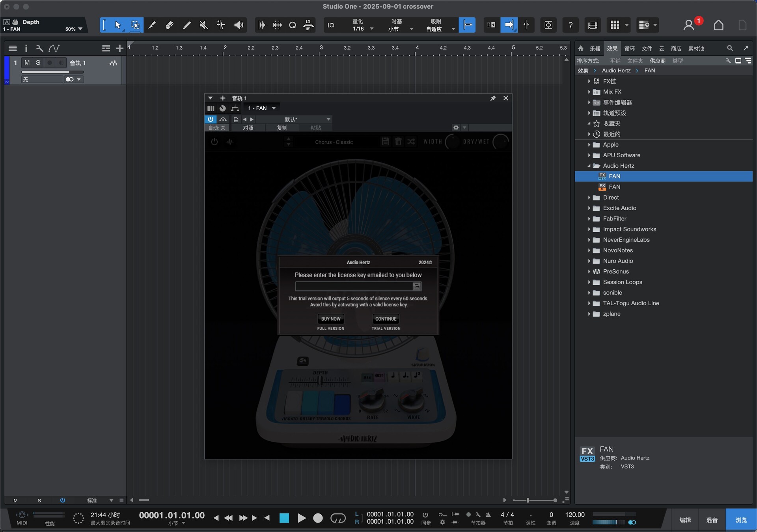Open track inspector info icon
This screenshot has width=757, height=532.
(26, 48)
